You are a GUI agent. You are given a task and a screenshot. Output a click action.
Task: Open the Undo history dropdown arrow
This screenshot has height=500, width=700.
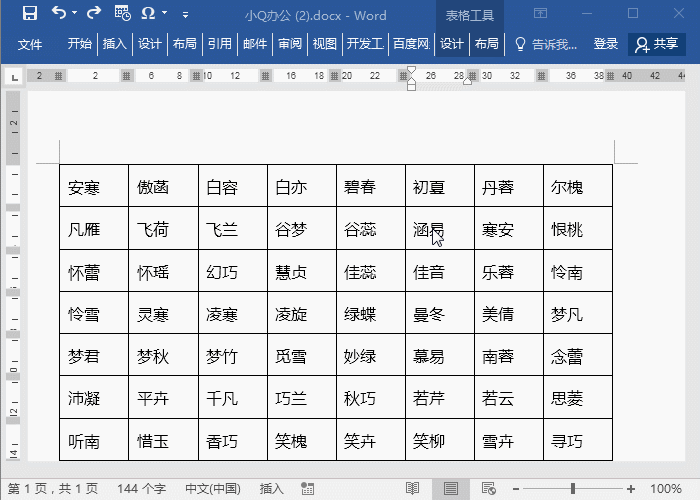[75, 13]
